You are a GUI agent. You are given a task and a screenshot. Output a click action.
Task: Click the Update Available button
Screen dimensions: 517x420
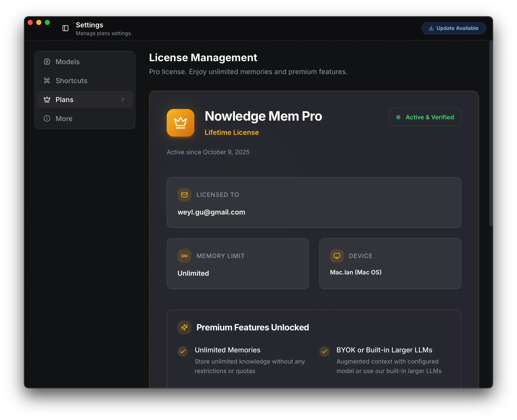coord(453,28)
